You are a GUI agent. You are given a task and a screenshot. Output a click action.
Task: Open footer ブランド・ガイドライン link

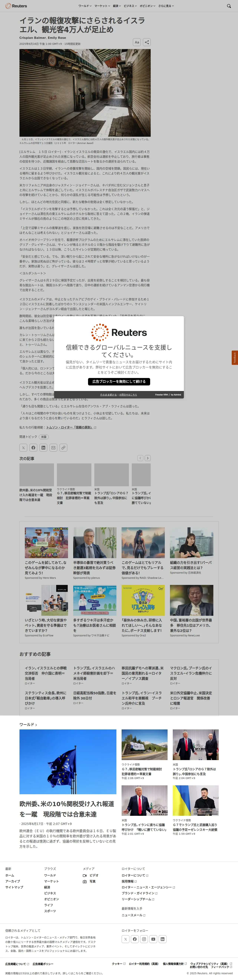[139, 893]
